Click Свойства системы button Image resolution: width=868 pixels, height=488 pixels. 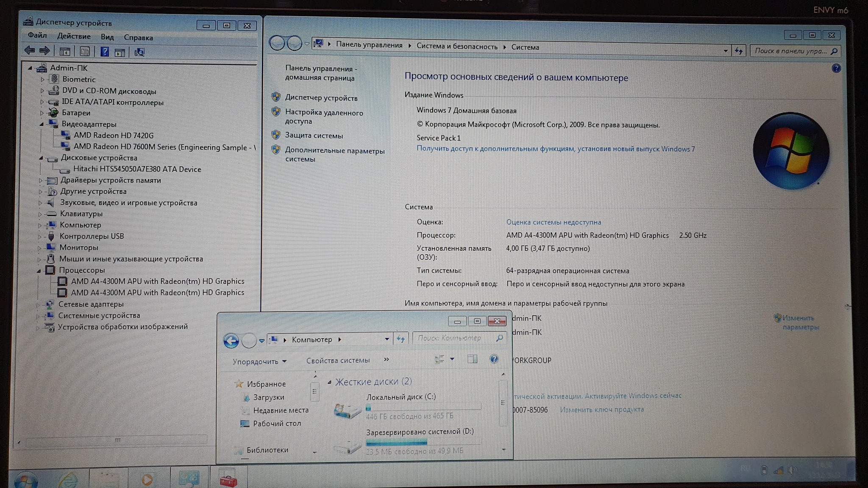tap(338, 360)
